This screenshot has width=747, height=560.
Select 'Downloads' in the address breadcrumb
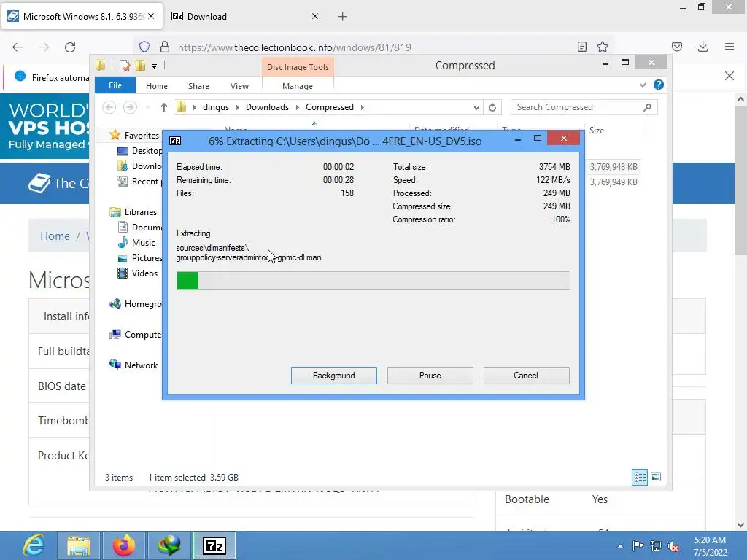pos(267,107)
